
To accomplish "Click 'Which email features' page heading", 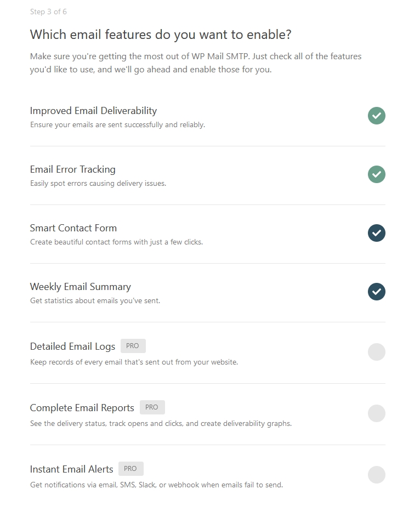I will [x=161, y=35].
